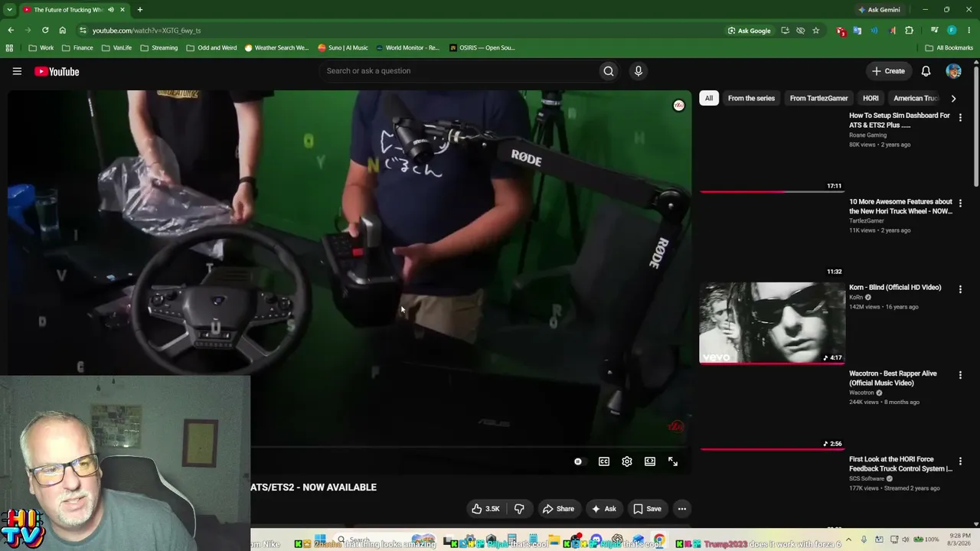Click the Ask Gemini button
This screenshot has width=980, height=551.
coord(879,10)
